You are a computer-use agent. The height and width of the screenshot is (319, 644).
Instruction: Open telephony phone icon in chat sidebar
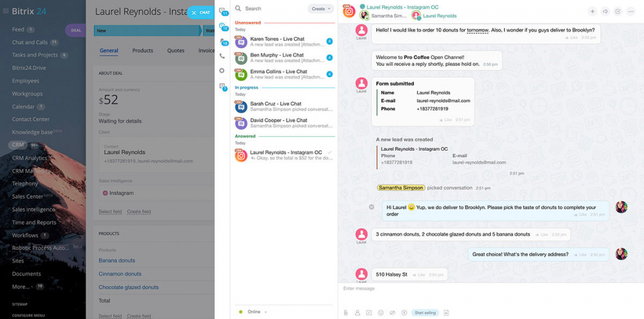click(222, 56)
